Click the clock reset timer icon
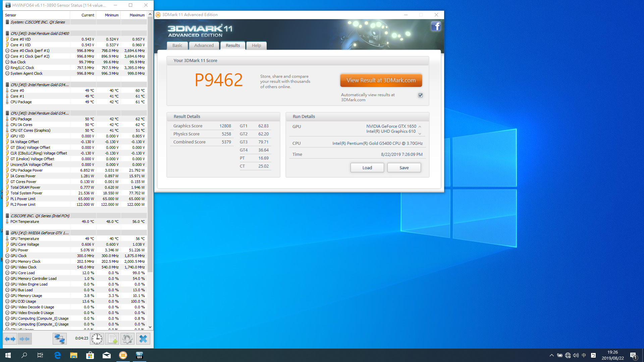Screen dimensions: 644x362 97,339
